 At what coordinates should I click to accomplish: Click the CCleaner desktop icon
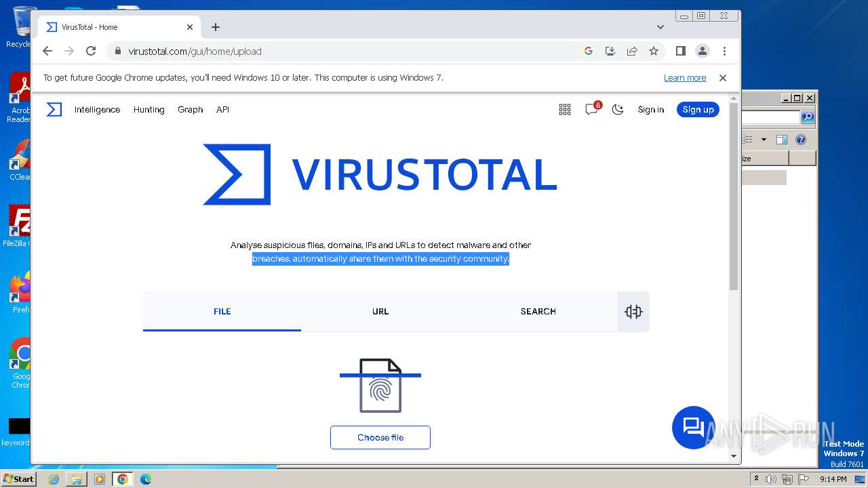coord(20,161)
